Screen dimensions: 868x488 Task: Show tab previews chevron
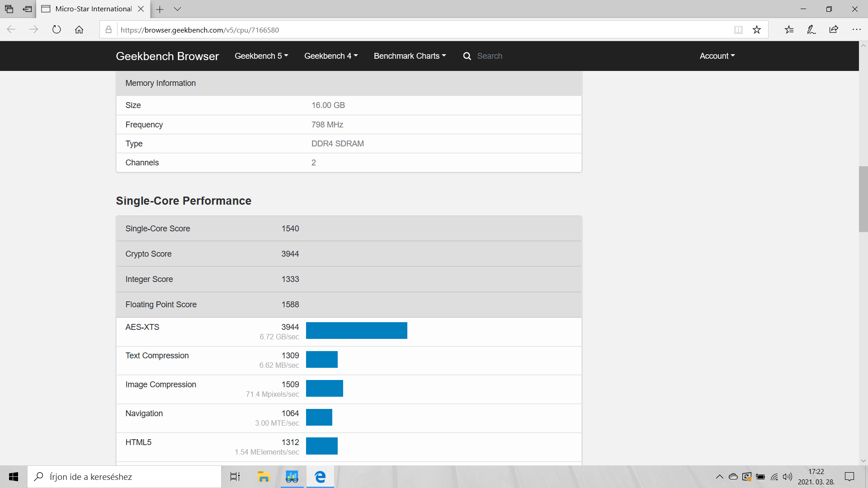tap(177, 9)
